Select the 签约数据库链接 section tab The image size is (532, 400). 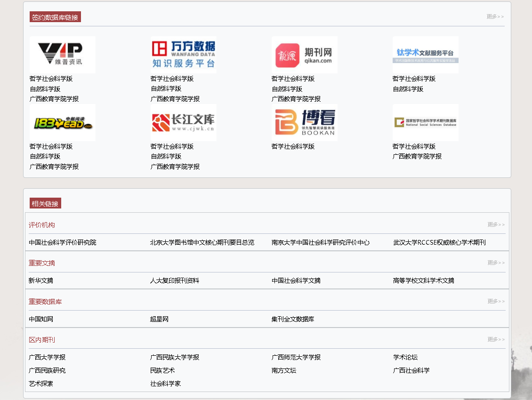click(x=55, y=17)
